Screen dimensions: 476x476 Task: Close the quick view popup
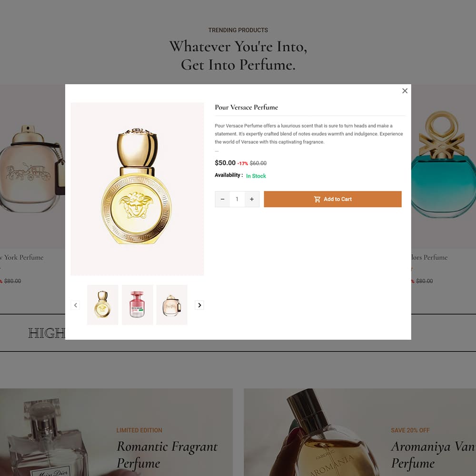pos(405,91)
